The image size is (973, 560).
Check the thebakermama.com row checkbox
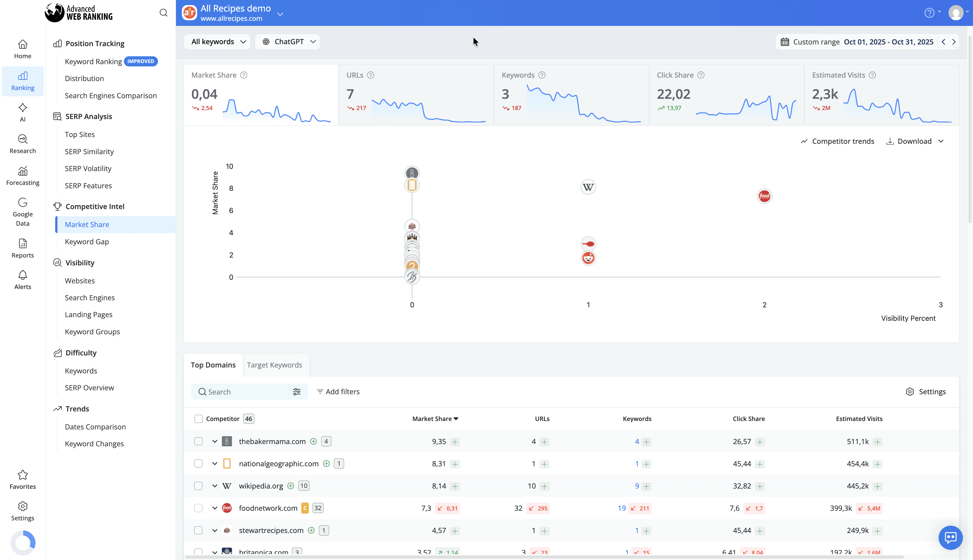tap(198, 441)
